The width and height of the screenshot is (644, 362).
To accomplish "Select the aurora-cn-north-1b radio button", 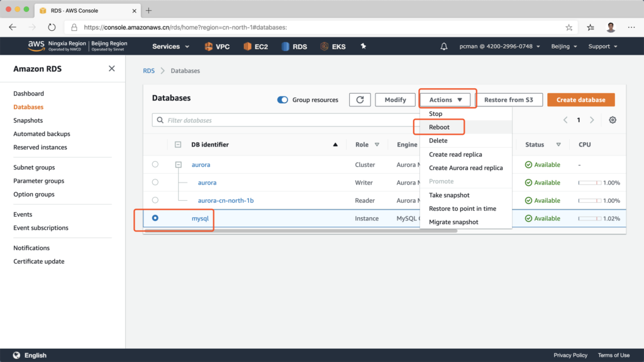I will pos(155,200).
